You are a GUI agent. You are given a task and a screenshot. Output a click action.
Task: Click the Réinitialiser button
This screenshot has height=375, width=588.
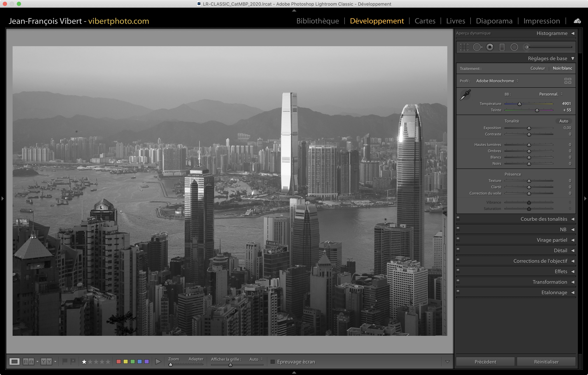click(546, 362)
